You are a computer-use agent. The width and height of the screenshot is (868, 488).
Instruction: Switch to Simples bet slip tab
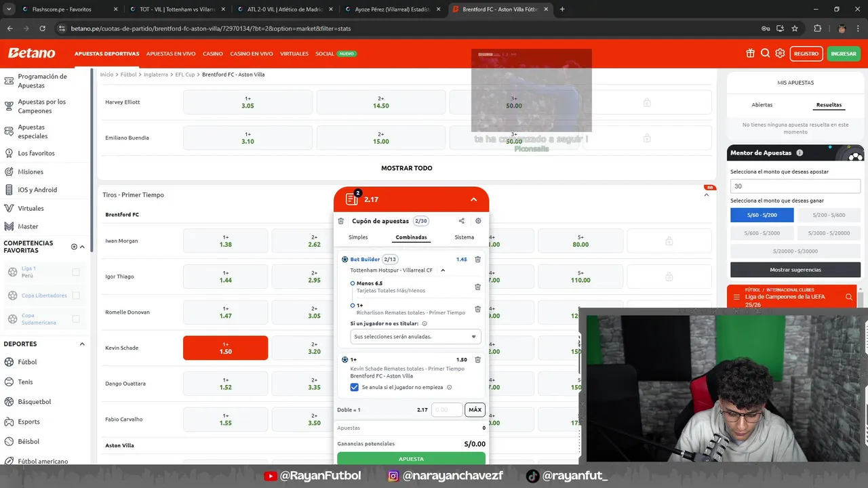(358, 237)
